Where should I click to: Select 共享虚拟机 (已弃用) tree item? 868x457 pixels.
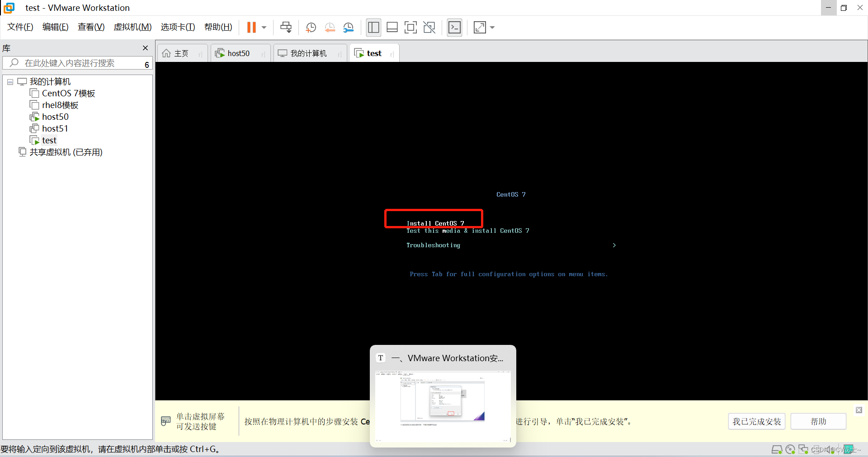click(66, 152)
